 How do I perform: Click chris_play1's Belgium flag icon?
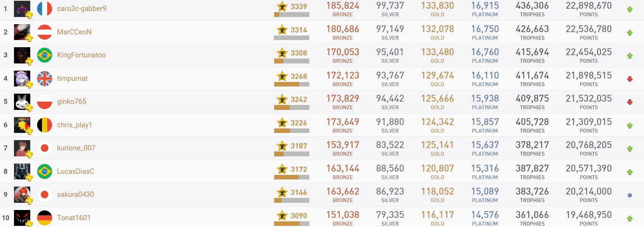click(45, 125)
